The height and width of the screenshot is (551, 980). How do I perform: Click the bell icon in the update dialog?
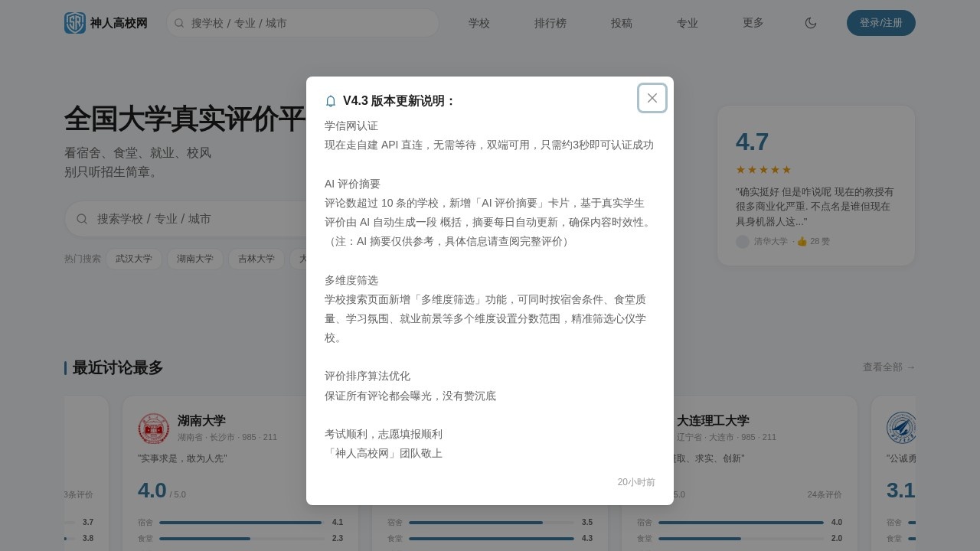point(331,101)
